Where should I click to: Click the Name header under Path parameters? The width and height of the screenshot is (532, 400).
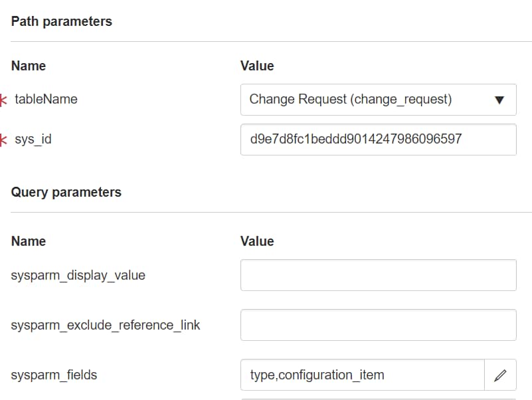[29, 66]
